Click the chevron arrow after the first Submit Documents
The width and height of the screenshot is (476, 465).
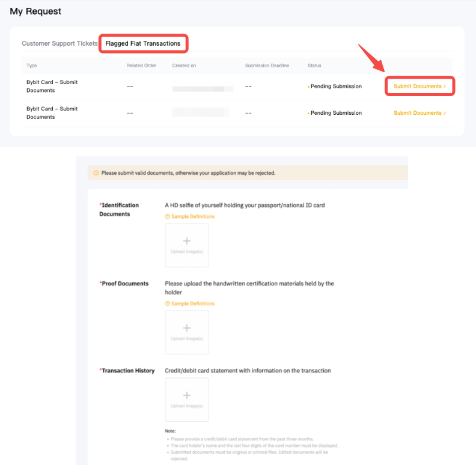pos(445,87)
